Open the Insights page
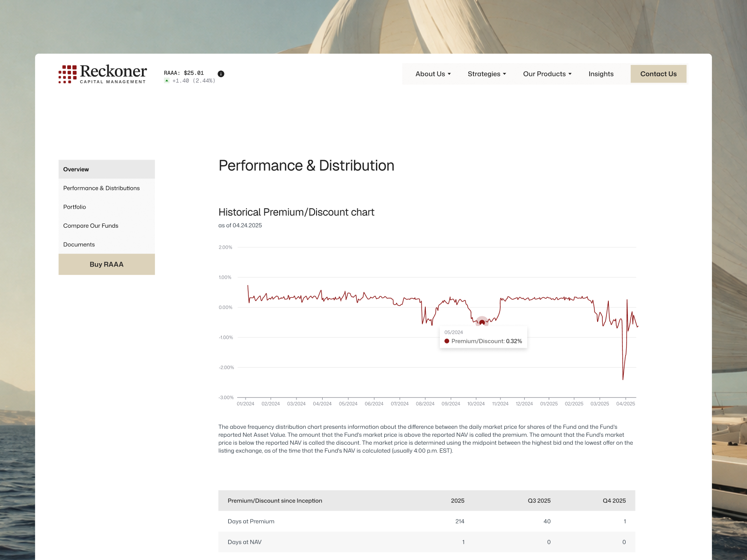 [601, 74]
